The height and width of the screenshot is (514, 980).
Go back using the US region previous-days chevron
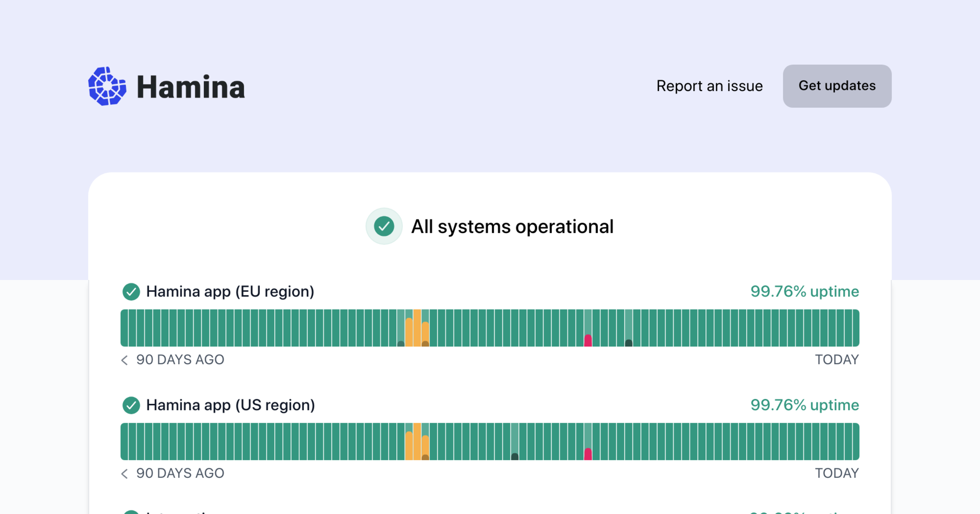[125, 473]
